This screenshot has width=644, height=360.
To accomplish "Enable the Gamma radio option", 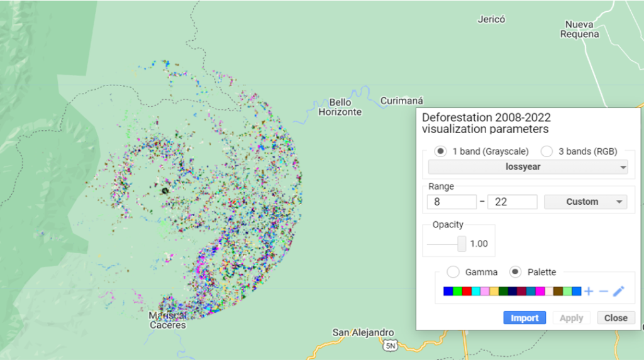I will (453, 272).
